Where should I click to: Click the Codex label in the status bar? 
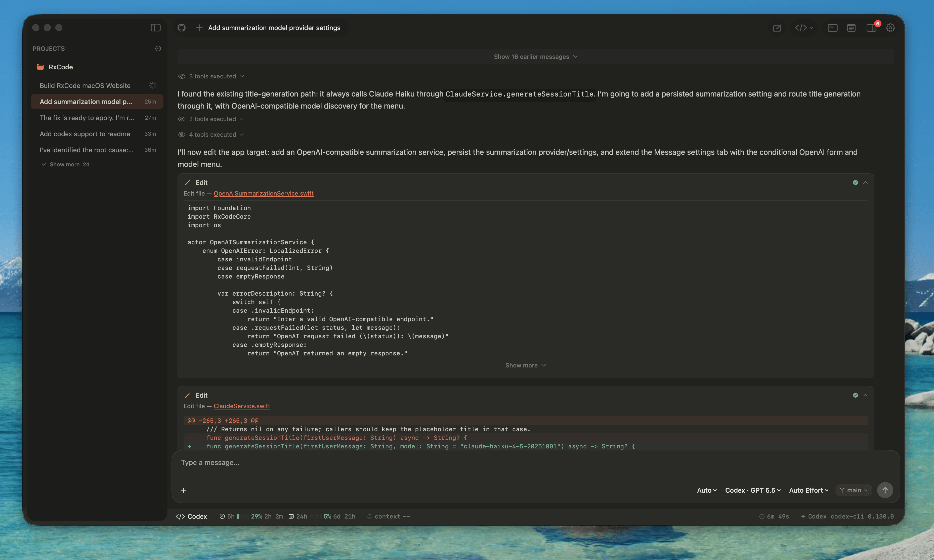pyautogui.click(x=191, y=516)
